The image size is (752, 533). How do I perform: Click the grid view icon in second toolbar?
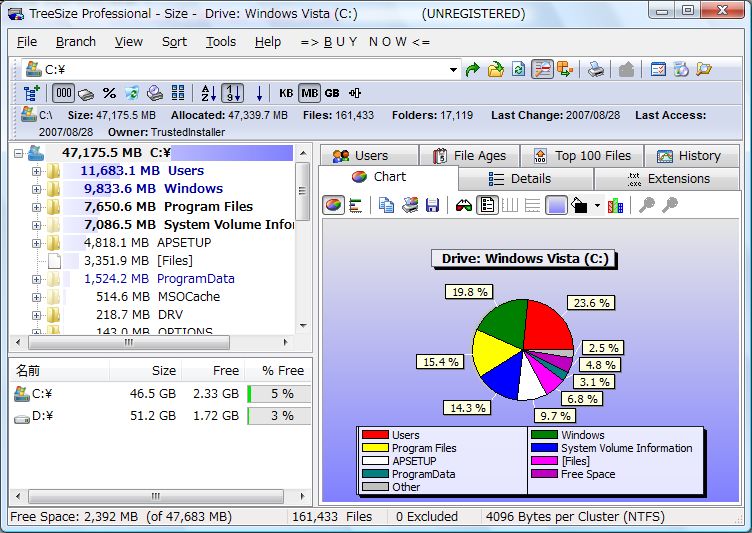point(178,93)
